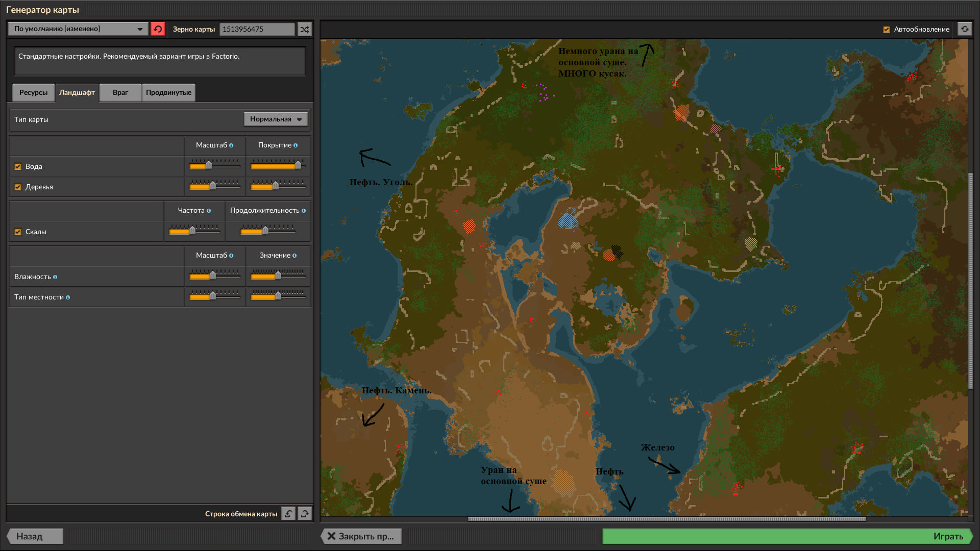Adjust the Вода Покрытие slider

[298, 165]
